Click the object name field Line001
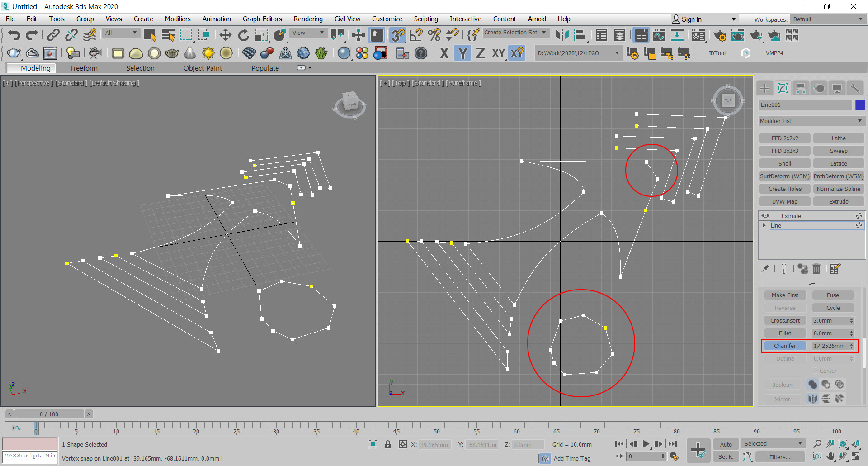Screen dimensions: 868x466 point(805,105)
